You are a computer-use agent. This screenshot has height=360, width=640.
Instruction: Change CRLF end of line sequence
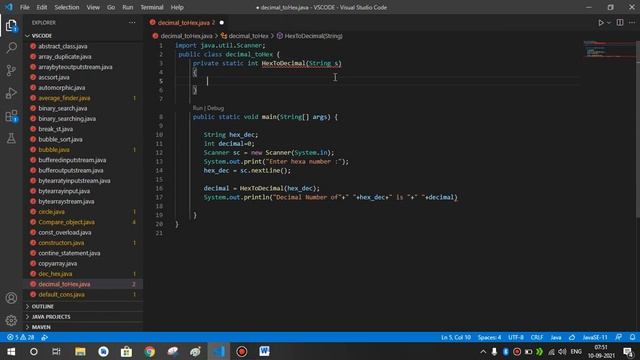536,338
